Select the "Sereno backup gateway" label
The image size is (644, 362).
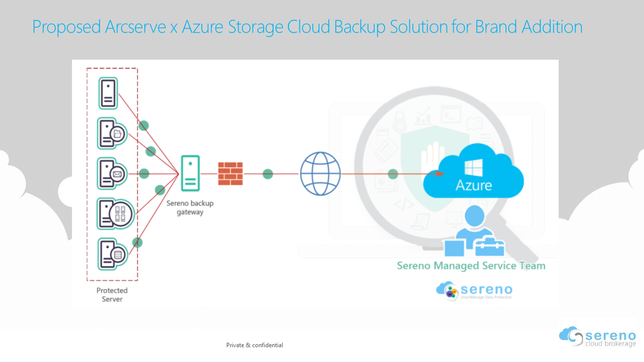[190, 208]
